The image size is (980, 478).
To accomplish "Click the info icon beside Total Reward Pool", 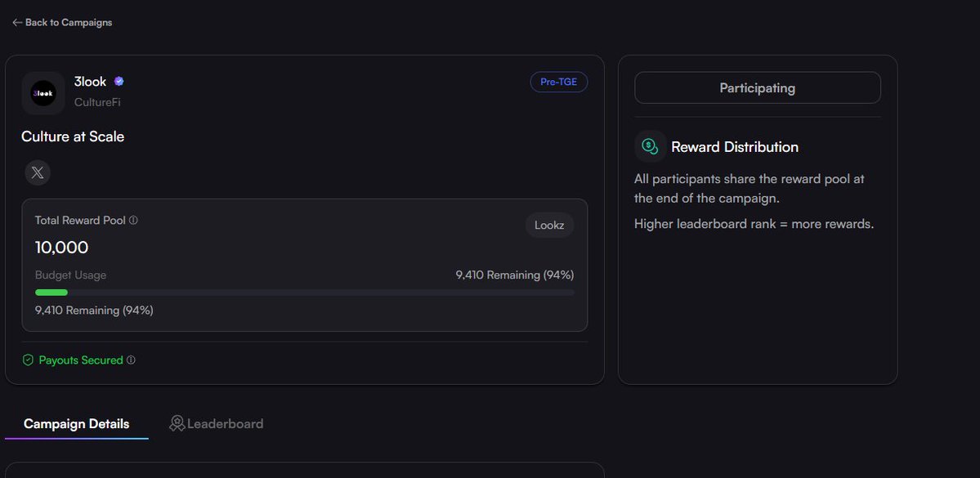I will click(x=133, y=220).
